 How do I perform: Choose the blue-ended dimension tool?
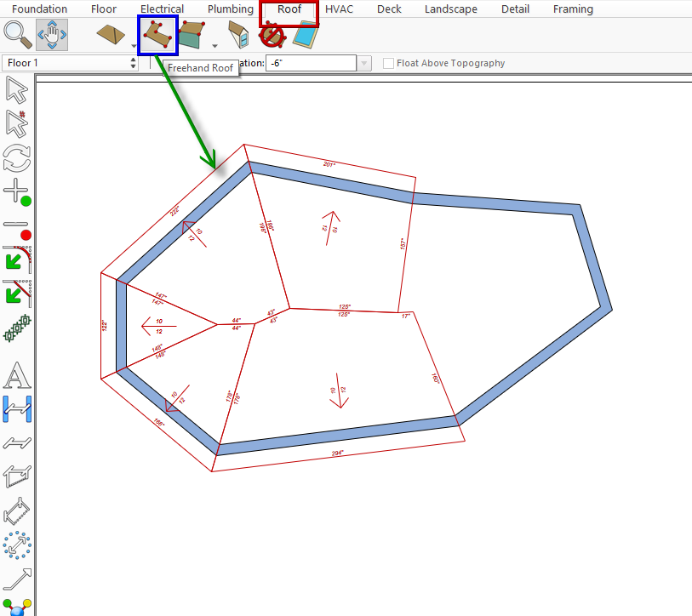[17, 409]
